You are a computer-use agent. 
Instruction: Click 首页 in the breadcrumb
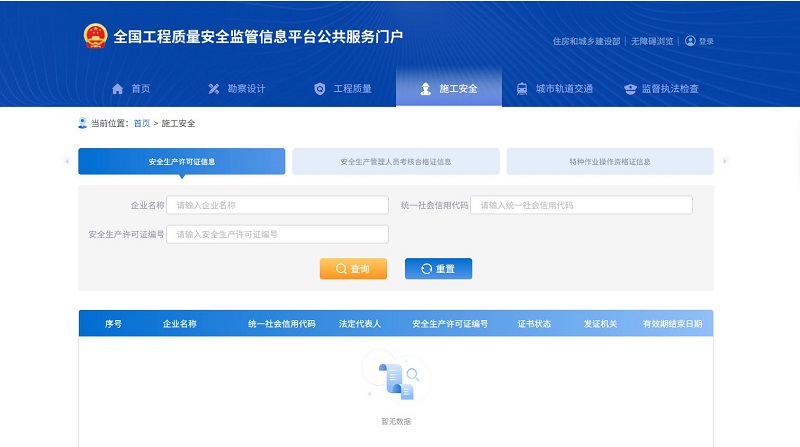tap(141, 123)
